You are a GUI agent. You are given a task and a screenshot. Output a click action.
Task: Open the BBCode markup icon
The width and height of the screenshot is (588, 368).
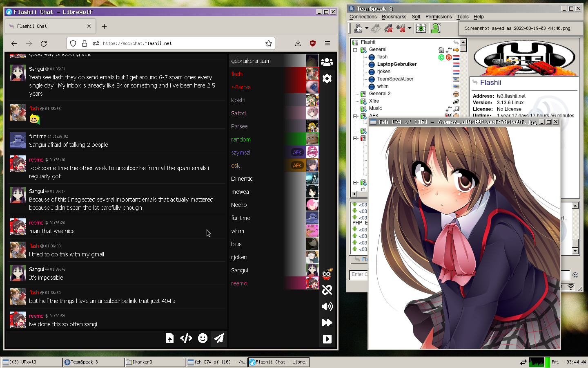tap(186, 338)
